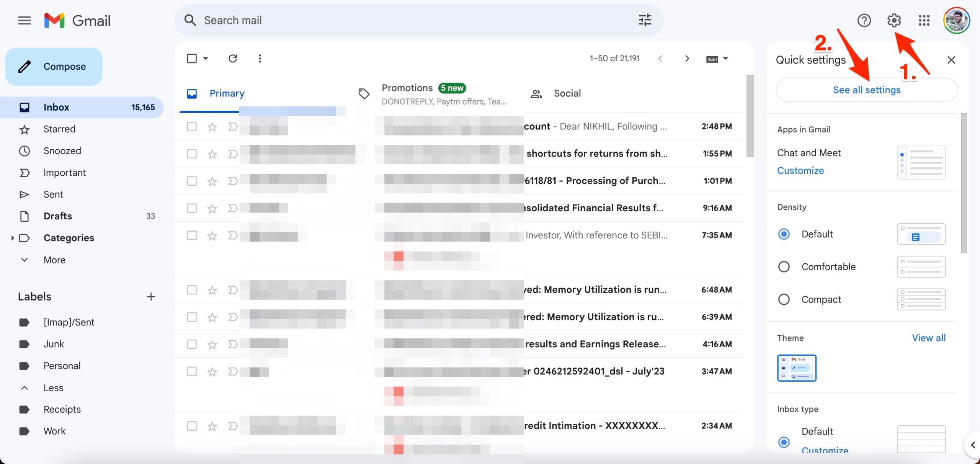Switch to the Promotions tab

(407, 88)
